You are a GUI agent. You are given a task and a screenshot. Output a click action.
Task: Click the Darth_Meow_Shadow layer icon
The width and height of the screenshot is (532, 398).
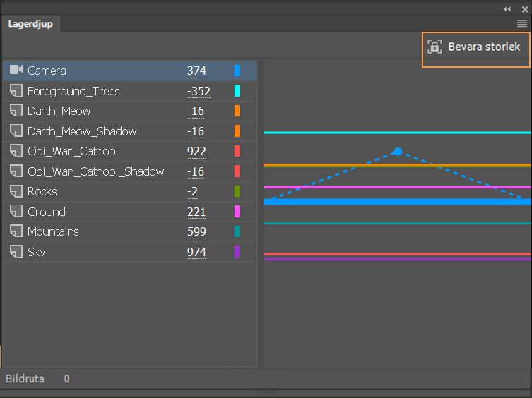[16, 131]
